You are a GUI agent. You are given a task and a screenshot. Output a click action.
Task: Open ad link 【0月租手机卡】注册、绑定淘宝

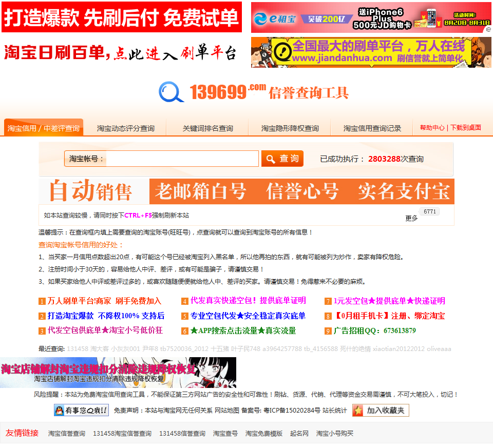click(x=389, y=316)
